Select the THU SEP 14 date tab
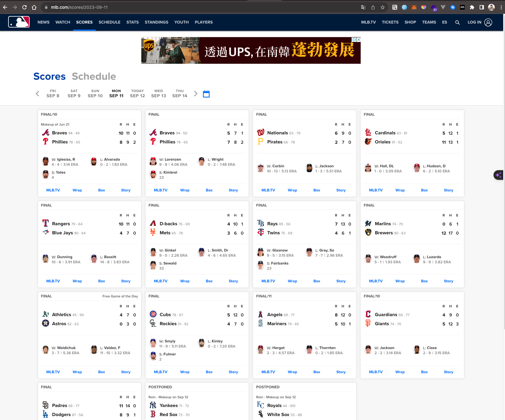Screen dimensions: 505x420 click(180, 94)
